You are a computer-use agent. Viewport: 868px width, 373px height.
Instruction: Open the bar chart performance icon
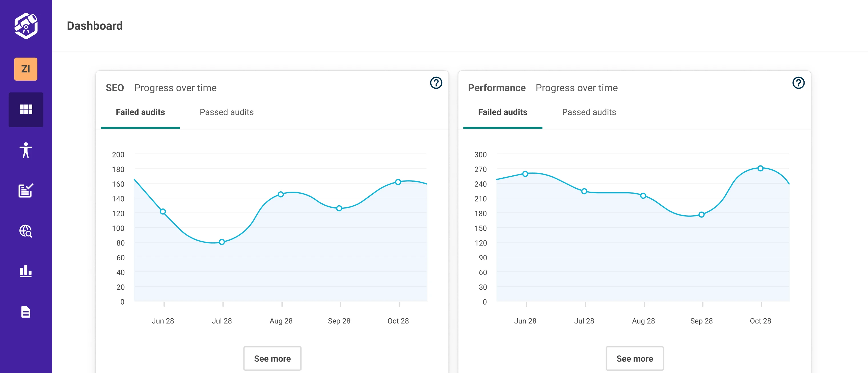tap(26, 271)
